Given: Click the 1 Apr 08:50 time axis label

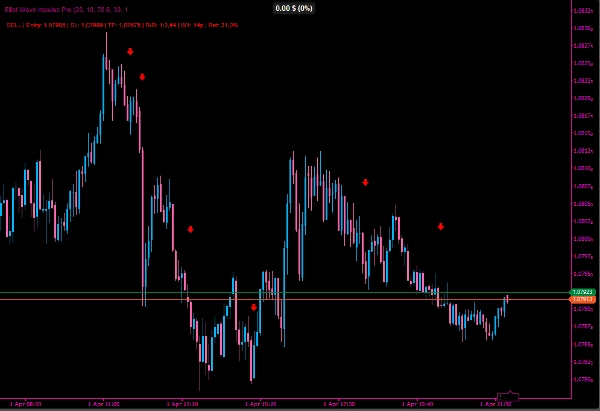Looking at the screenshot, I should (25, 404).
